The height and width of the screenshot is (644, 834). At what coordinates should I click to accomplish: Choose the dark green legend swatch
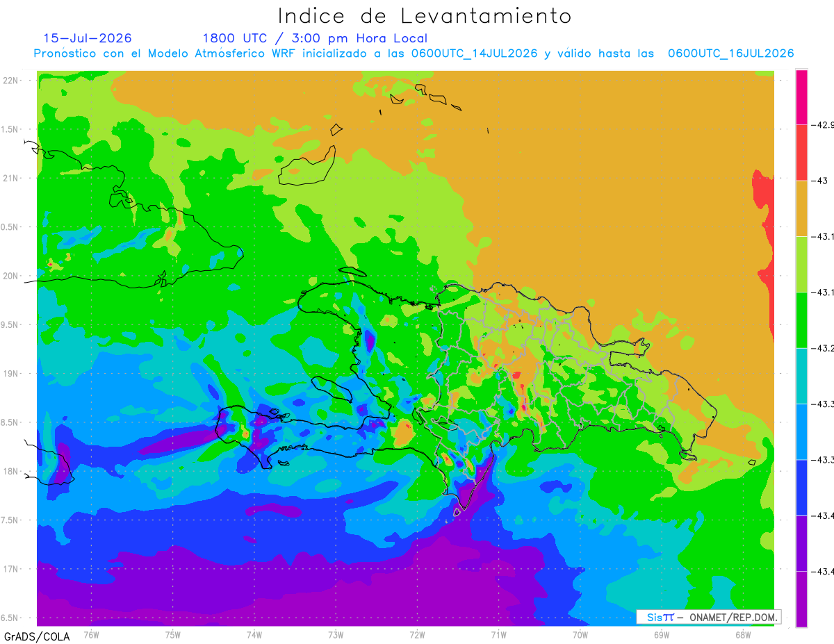tap(801, 320)
